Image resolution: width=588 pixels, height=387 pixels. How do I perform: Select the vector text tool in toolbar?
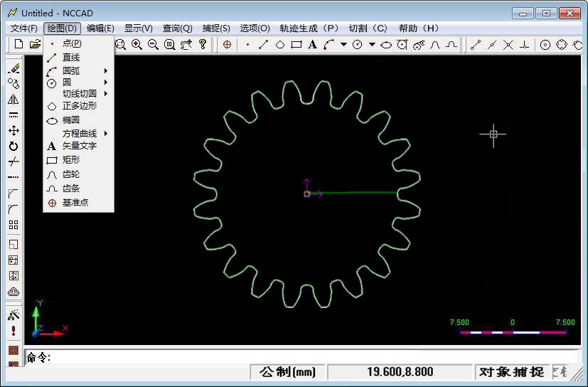(312, 44)
